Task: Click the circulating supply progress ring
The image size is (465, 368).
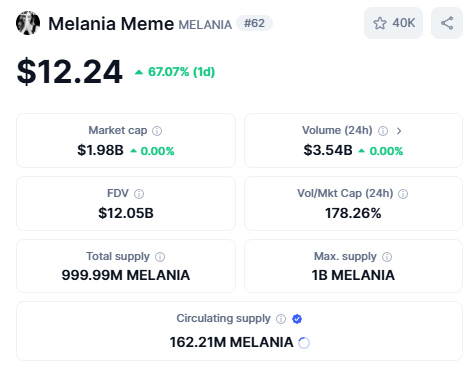Action: 304,343
